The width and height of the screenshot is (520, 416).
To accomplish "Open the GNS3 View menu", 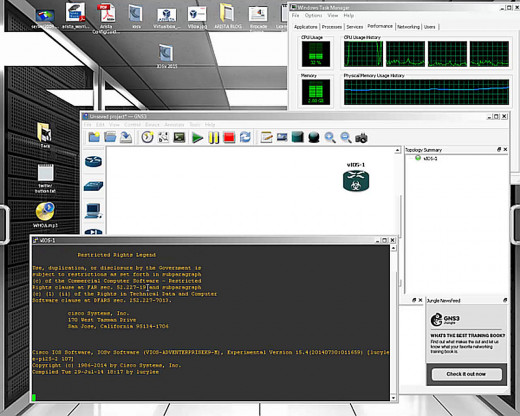I will point(114,125).
